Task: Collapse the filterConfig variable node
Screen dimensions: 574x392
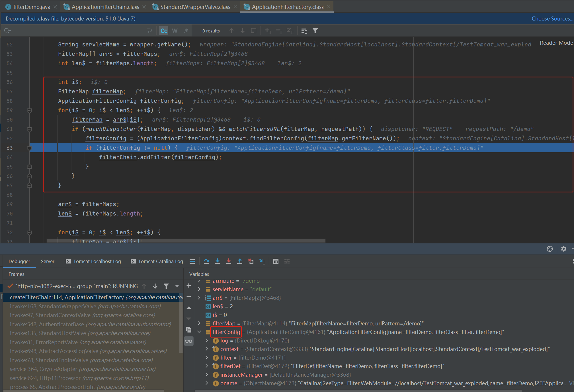Action: (199, 332)
